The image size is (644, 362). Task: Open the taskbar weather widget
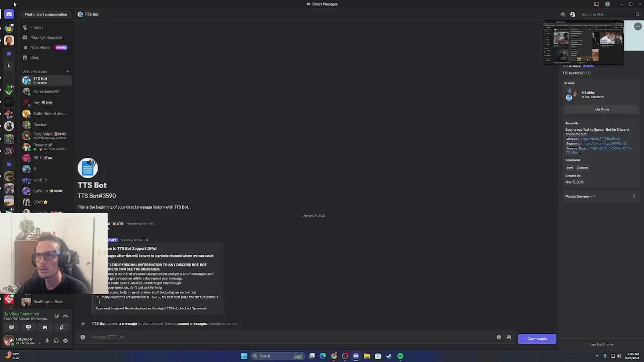pos(12,356)
